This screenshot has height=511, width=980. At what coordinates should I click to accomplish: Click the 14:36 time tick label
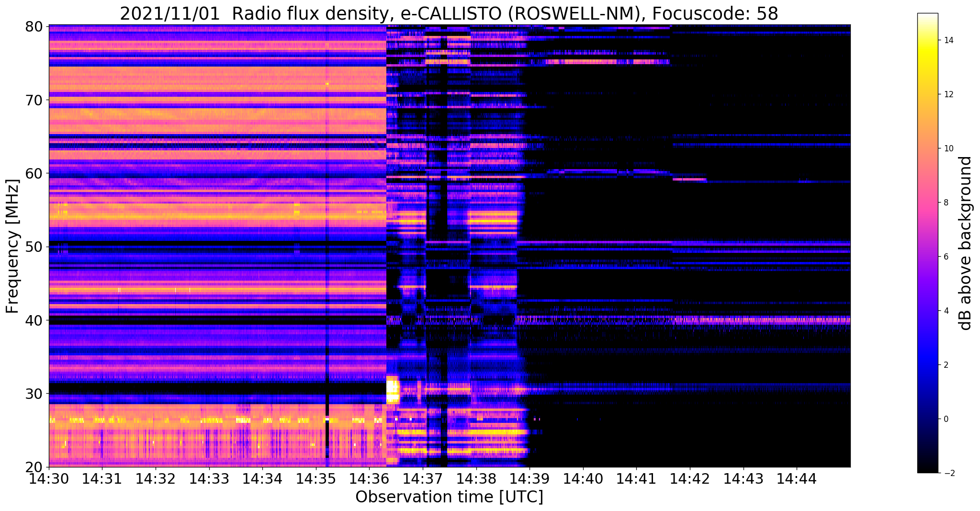370,478
